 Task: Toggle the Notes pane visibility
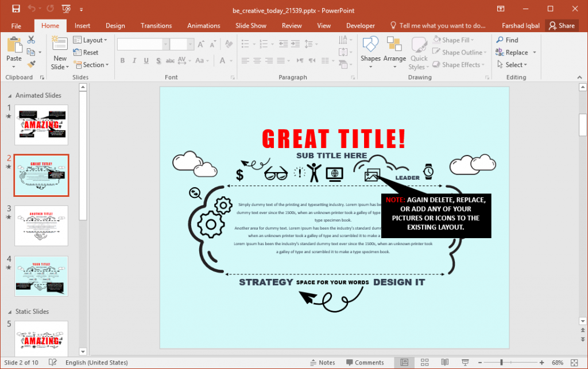pyautogui.click(x=323, y=362)
